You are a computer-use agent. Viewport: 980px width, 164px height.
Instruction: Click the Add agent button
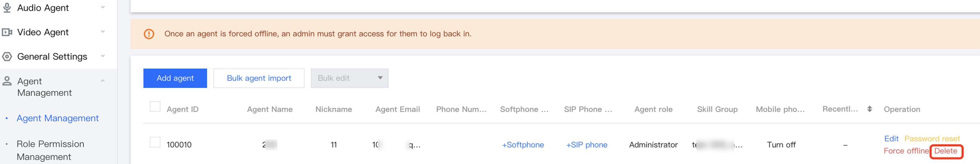175,78
